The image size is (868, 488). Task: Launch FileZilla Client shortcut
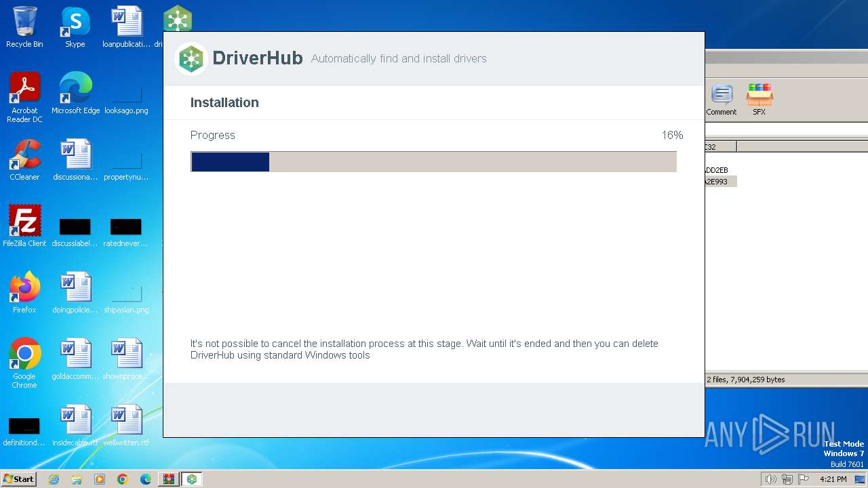point(24,226)
